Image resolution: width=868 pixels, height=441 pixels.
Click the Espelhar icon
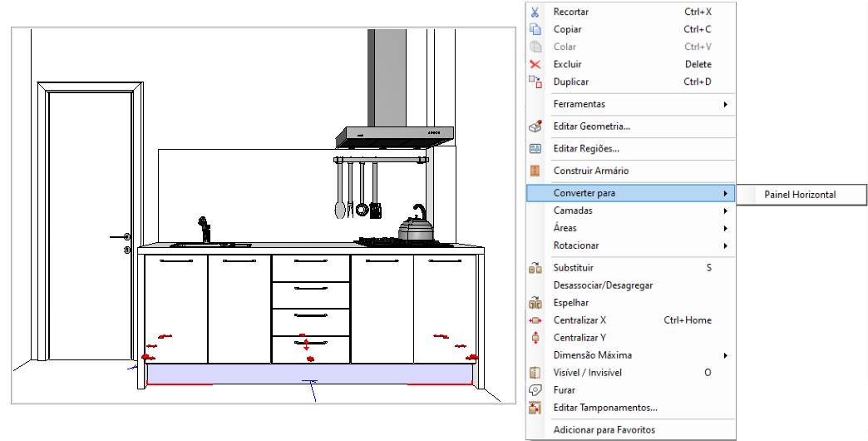click(535, 303)
